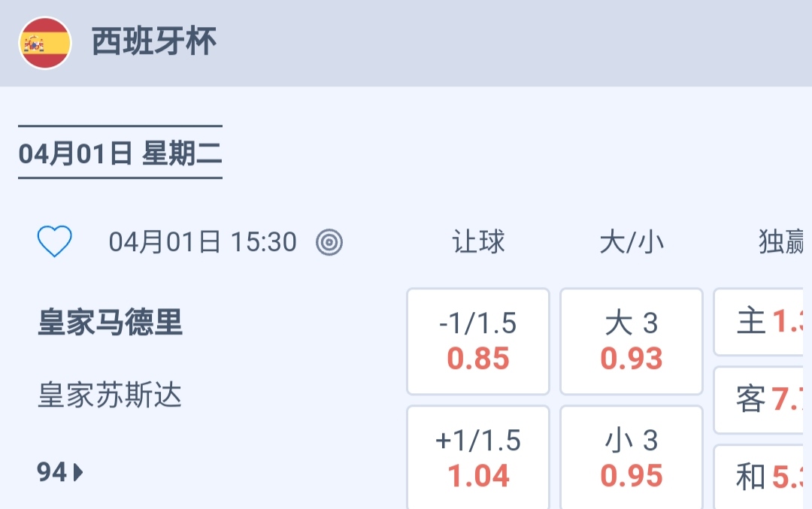Select handicap -1/1.5 odds 0.85
This screenshot has width=812, height=509.
click(x=478, y=341)
